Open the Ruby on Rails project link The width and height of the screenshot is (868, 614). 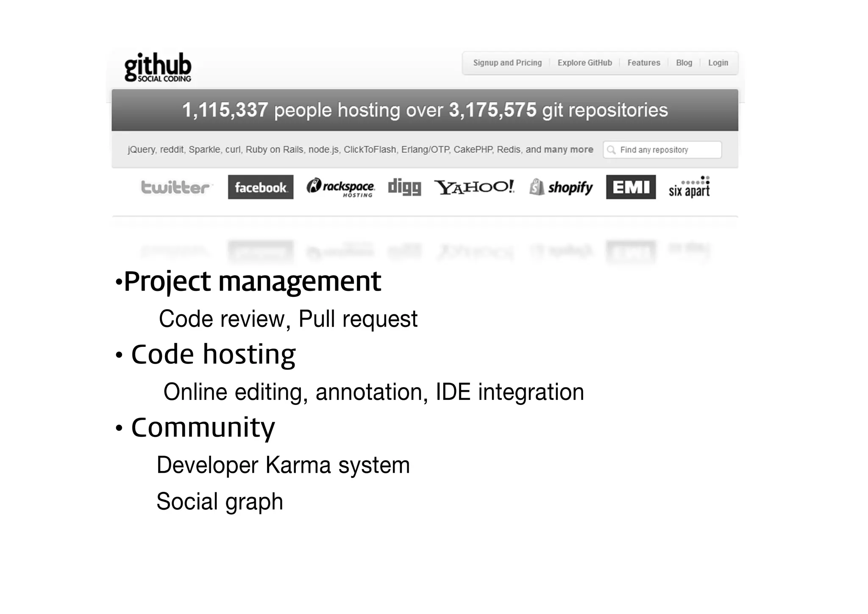[275, 150]
